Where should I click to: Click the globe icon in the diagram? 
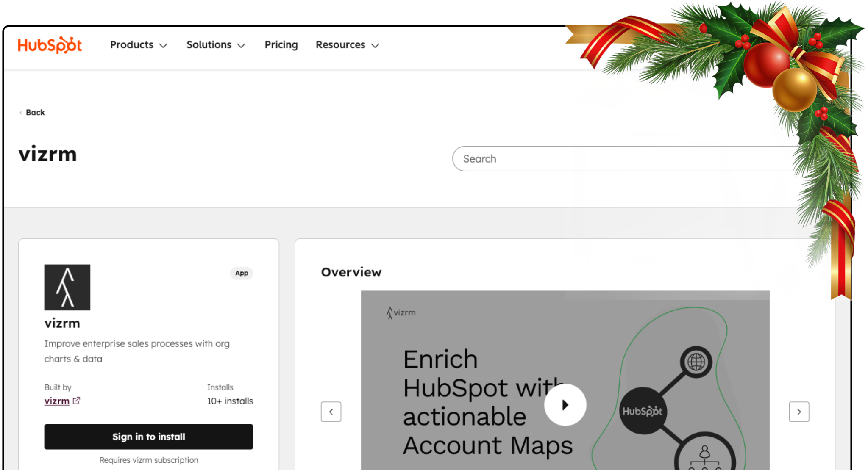point(696,362)
